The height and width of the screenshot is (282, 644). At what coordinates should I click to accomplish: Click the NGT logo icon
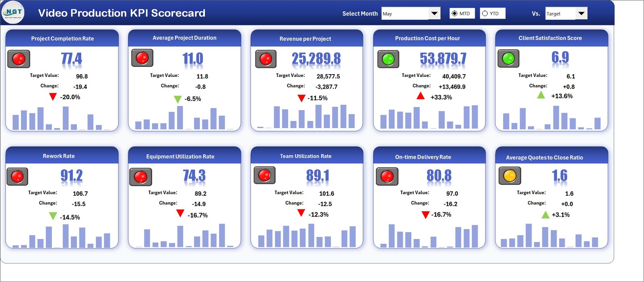pyautogui.click(x=13, y=12)
